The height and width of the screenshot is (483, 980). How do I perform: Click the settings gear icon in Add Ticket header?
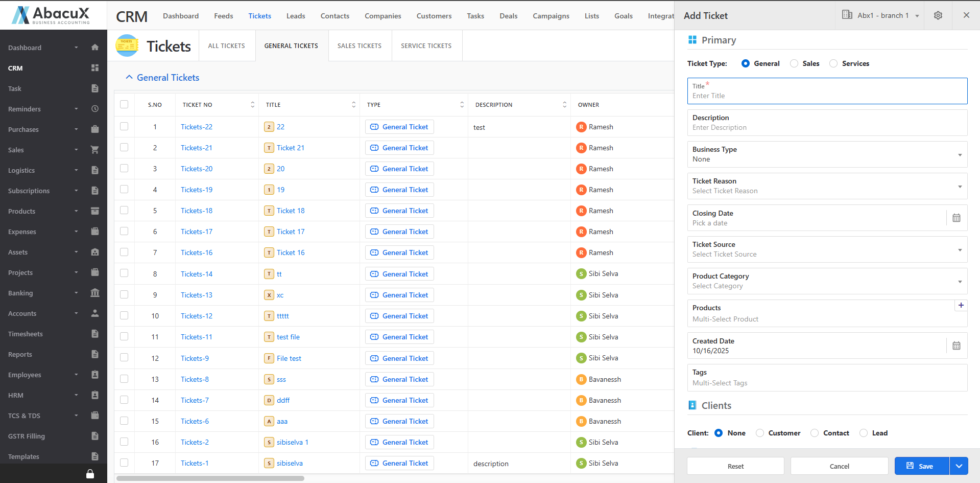pos(938,15)
